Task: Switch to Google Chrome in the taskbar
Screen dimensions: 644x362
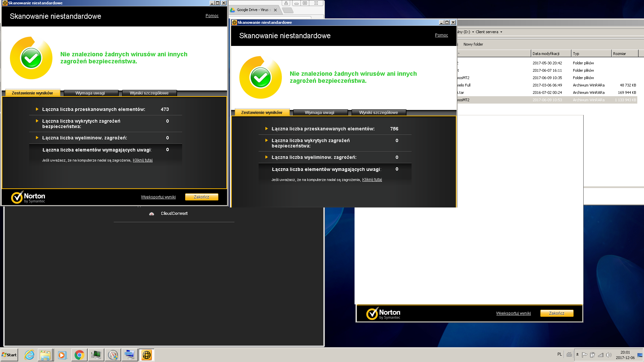Action: coord(79,355)
